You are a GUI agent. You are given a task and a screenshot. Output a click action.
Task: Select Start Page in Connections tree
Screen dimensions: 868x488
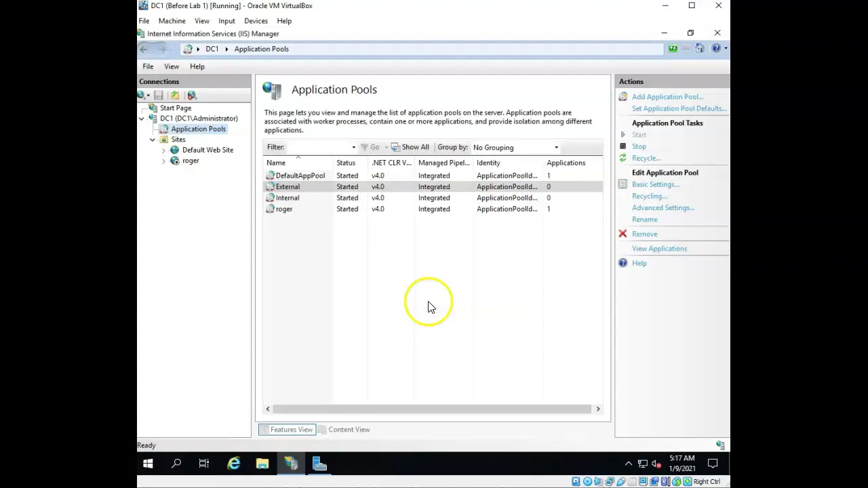[176, 108]
